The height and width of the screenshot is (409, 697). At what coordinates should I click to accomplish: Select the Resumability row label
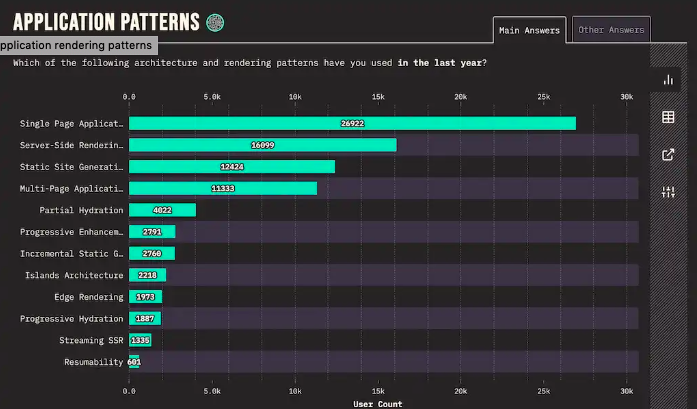94,362
